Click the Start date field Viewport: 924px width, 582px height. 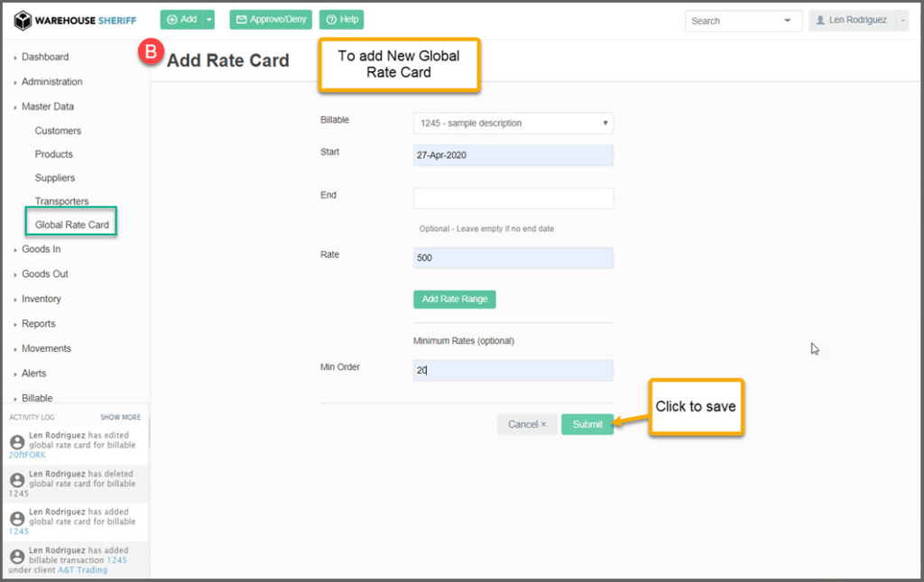(x=513, y=155)
